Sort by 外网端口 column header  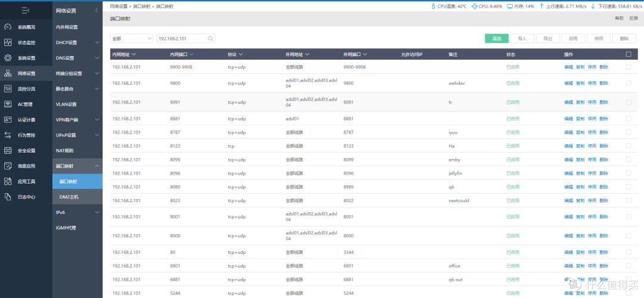[355, 54]
